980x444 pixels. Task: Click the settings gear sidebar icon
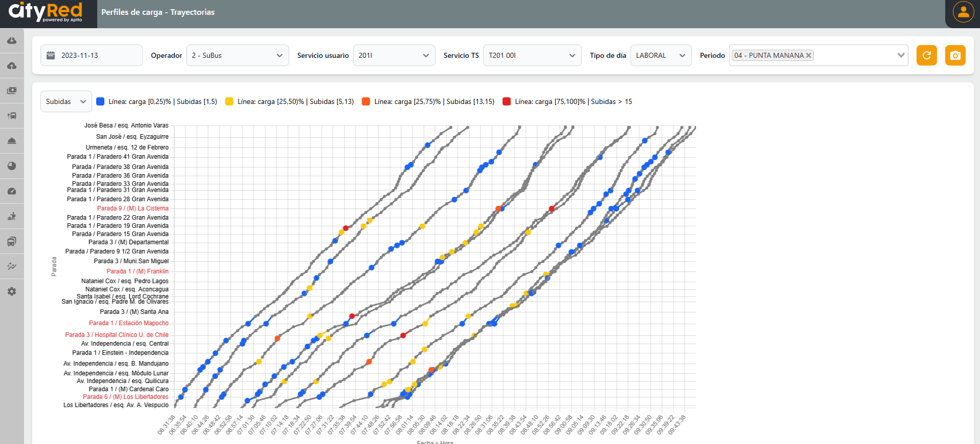click(x=12, y=291)
